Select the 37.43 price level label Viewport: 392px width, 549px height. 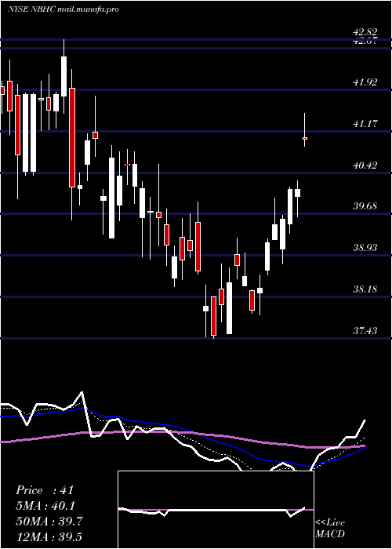click(365, 330)
